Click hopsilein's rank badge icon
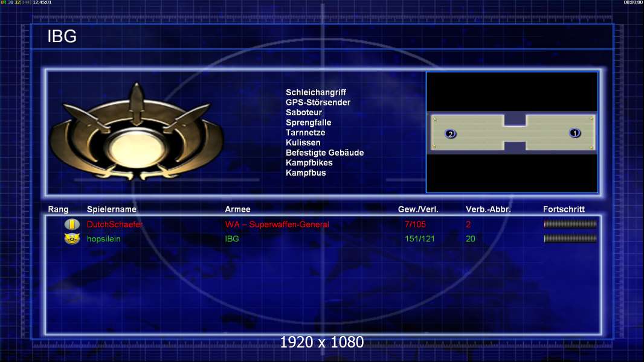This screenshot has width=644, height=362. [72, 238]
